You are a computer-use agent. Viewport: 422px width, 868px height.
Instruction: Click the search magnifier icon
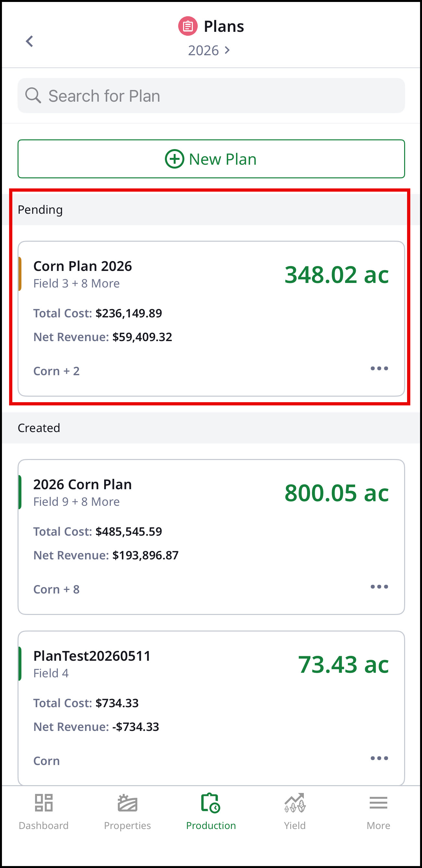click(x=33, y=96)
